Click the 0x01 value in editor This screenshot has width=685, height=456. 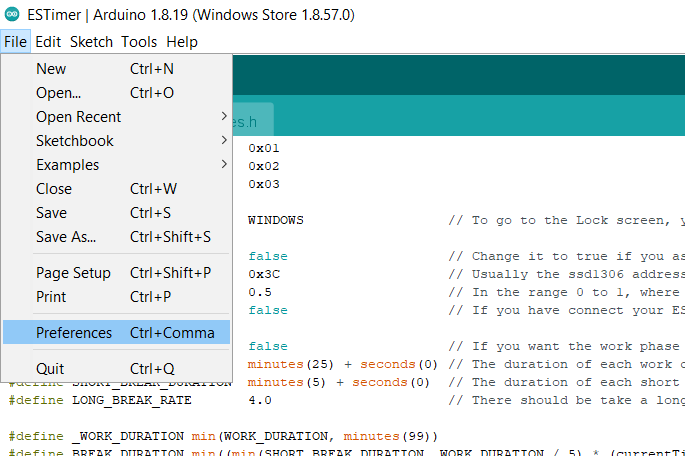tap(264, 149)
